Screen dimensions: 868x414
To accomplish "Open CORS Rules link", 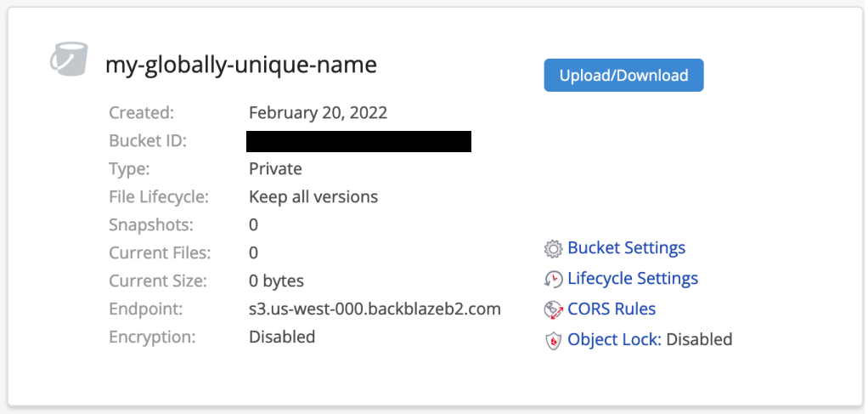I will pos(612,309).
